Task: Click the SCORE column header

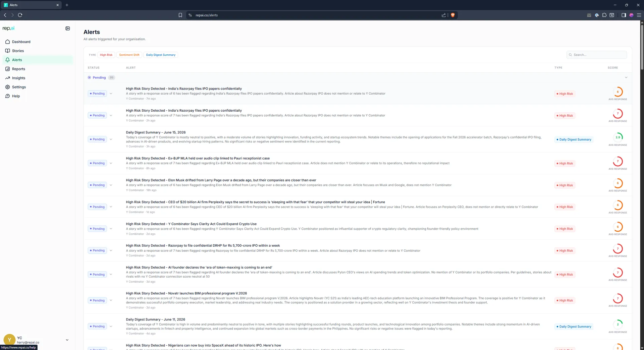Action: (612, 68)
